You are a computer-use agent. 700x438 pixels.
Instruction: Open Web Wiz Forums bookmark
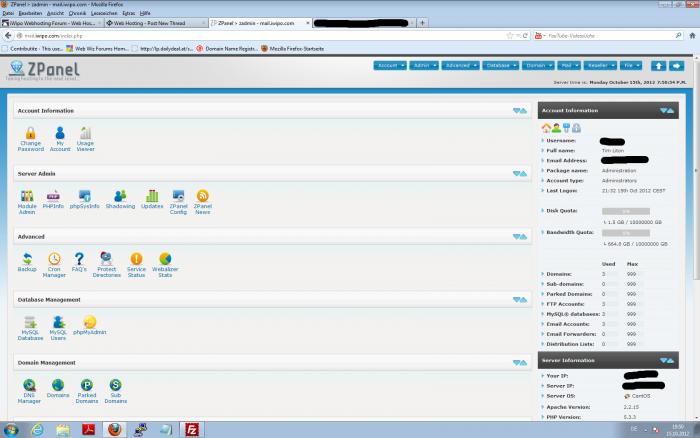pyautogui.click(x=97, y=49)
